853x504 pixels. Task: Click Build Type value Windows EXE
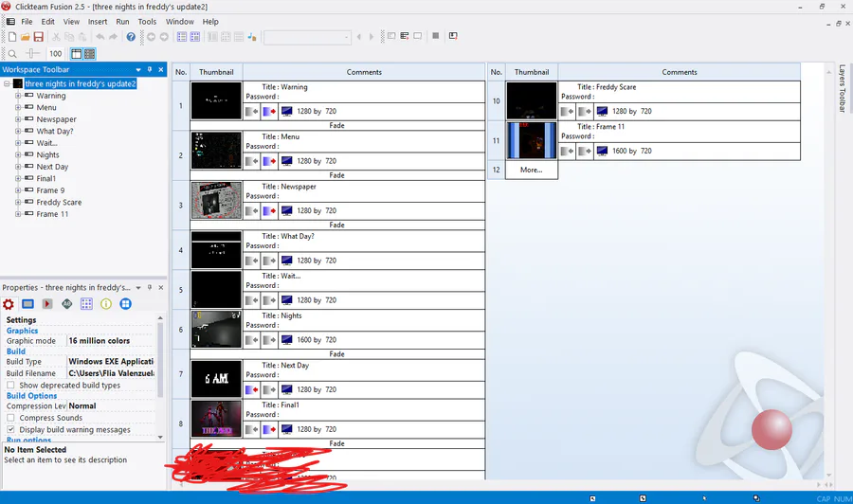[111, 362]
